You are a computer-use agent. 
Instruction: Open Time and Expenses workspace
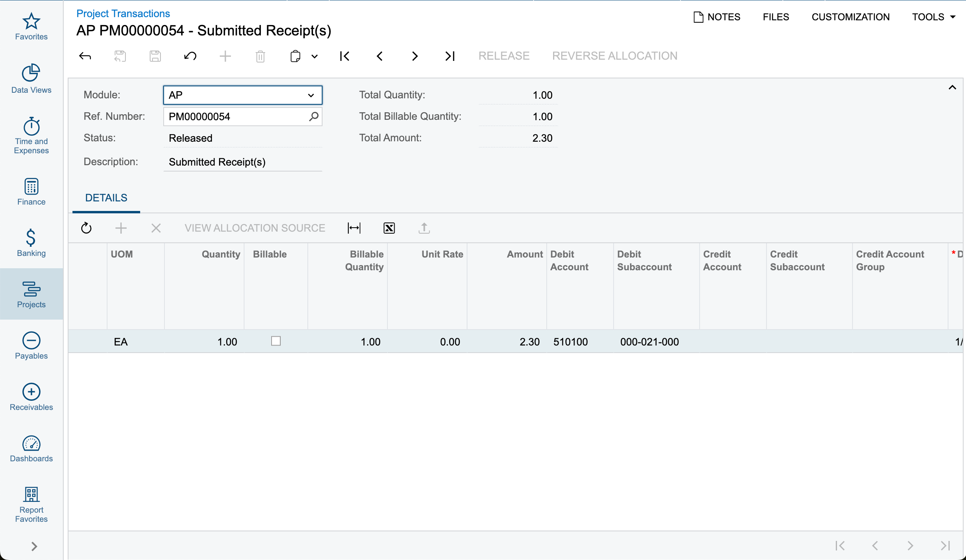31,135
